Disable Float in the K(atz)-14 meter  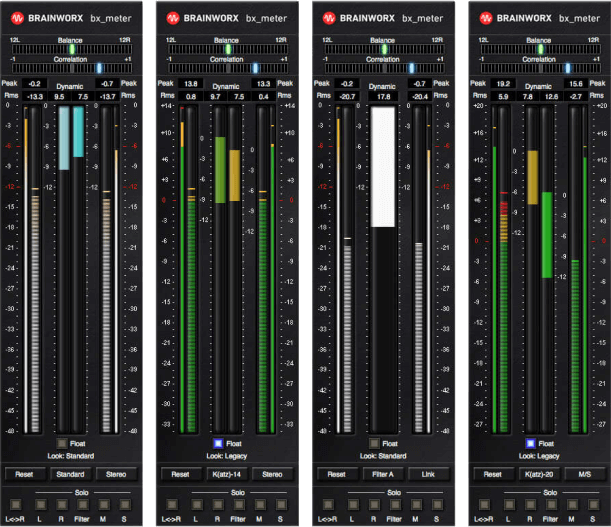coord(218,443)
